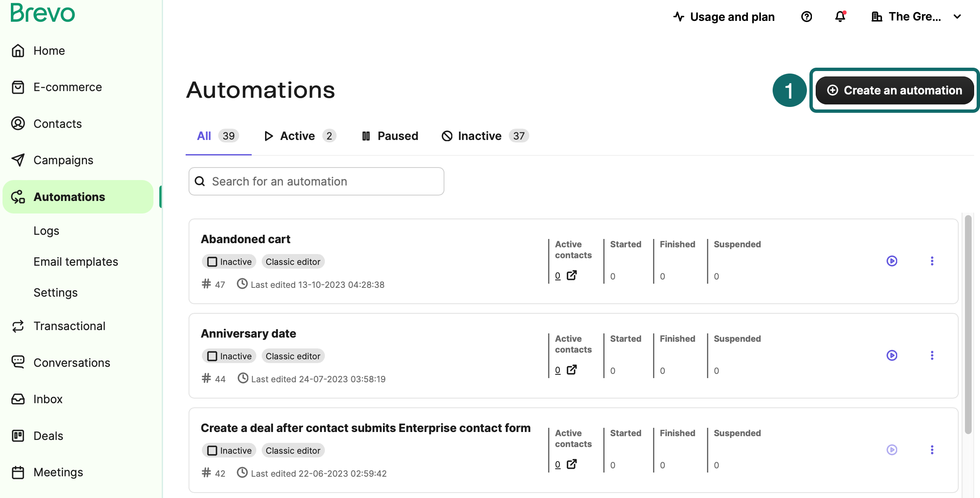980x498 pixels.
Task: Go to Deals in sidebar
Action: coord(48,436)
